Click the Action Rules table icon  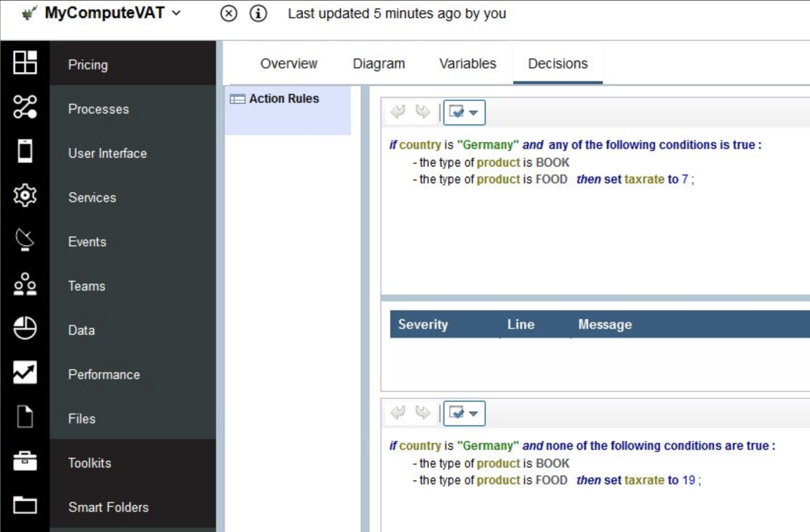[x=238, y=99]
